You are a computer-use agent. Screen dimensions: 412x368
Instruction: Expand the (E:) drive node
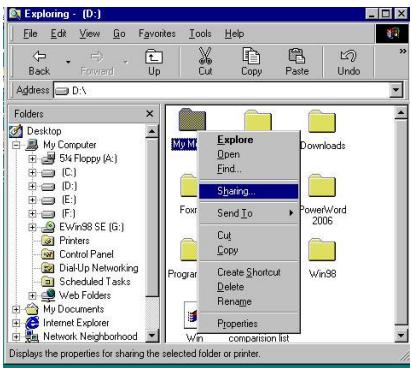[32, 200]
